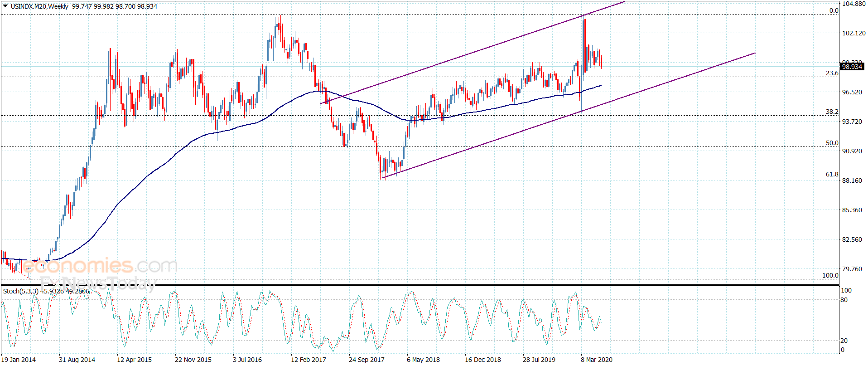The image size is (868, 366).
Task: Select the 23.6 Fibonacci level label
Action: pyautogui.click(x=832, y=73)
